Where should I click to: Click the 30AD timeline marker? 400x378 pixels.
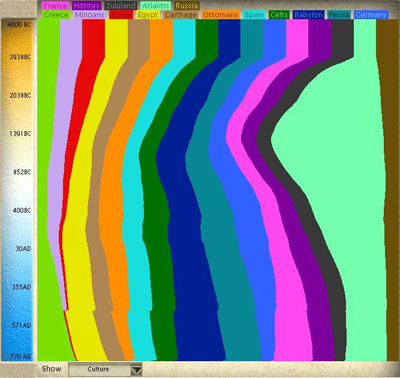point(23,249)
